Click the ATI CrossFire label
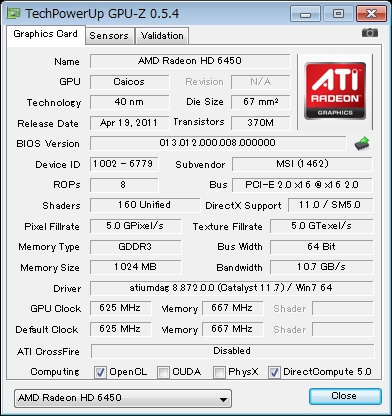The width and height of the screenshot is (392, 416). coord(48,352)
